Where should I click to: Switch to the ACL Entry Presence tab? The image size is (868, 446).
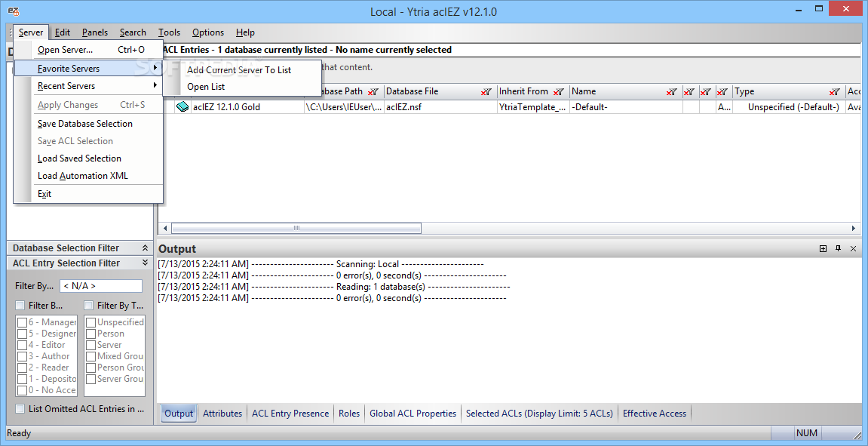coord(290,414)
